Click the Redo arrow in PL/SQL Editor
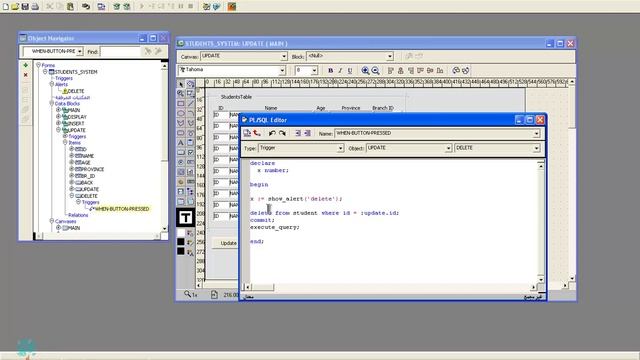 point(282,133)
